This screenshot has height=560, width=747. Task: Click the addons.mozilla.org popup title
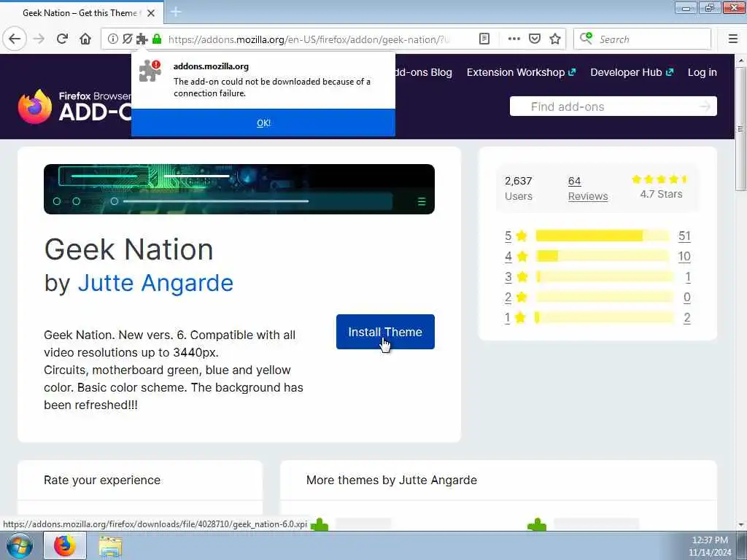tap(211, 66)
